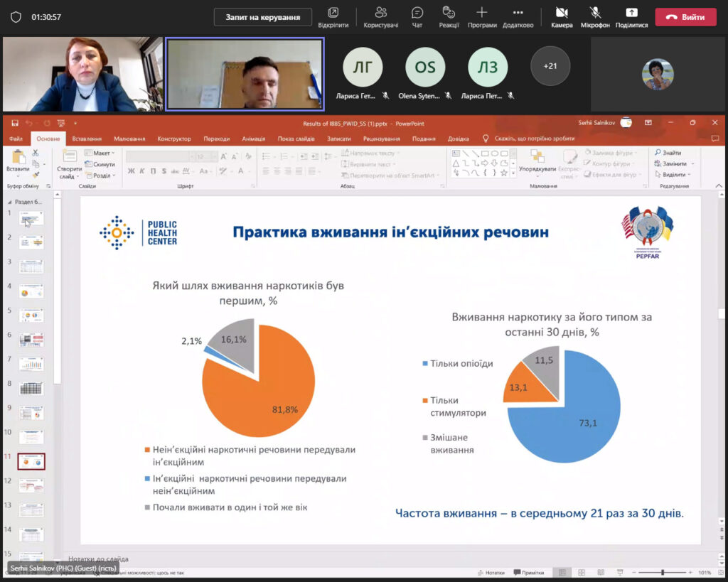Expand the Розділ section dropdown
The image size is (728, 582).
(x=104, y=176)
